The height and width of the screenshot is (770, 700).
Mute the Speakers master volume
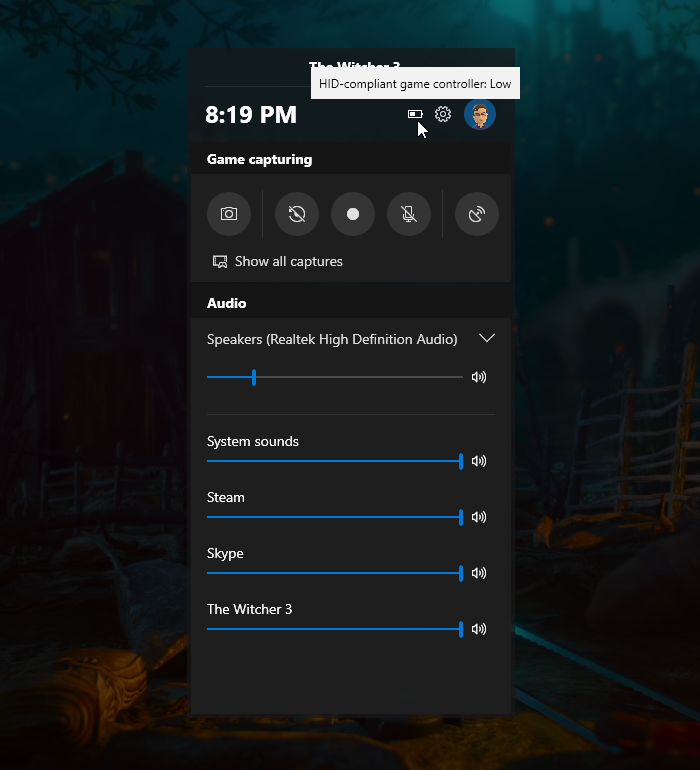(x=479, y=377)
